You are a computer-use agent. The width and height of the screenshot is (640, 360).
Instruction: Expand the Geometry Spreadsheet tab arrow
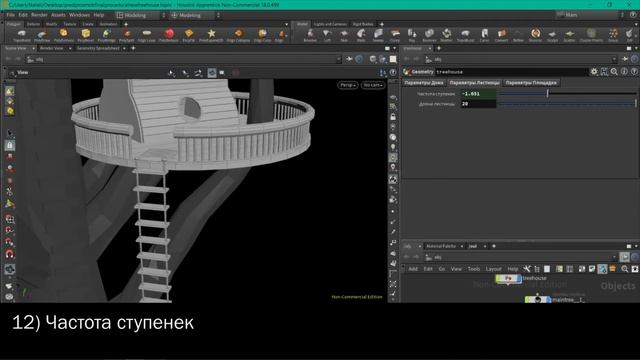click(x=124, y=49)
